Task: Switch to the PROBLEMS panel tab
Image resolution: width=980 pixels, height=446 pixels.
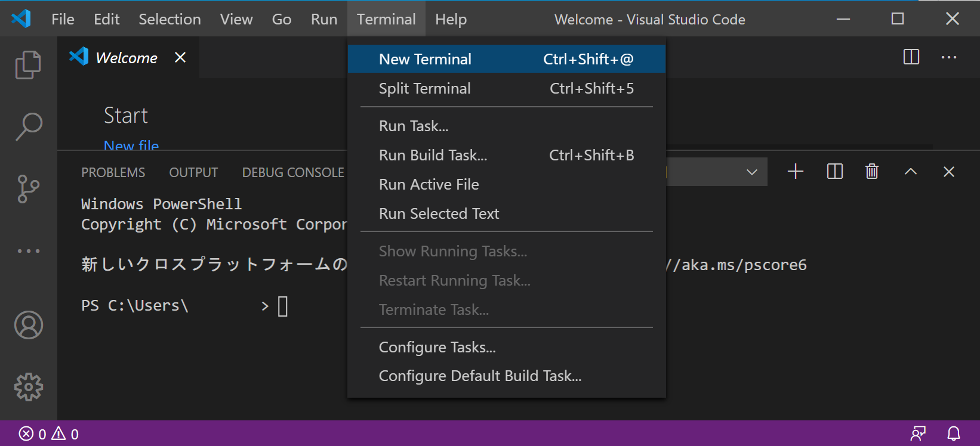Action: 113,172
